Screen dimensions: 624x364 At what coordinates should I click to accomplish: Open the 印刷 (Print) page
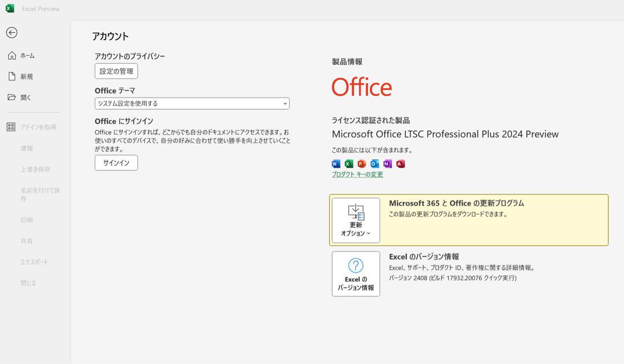coord(27,220)
